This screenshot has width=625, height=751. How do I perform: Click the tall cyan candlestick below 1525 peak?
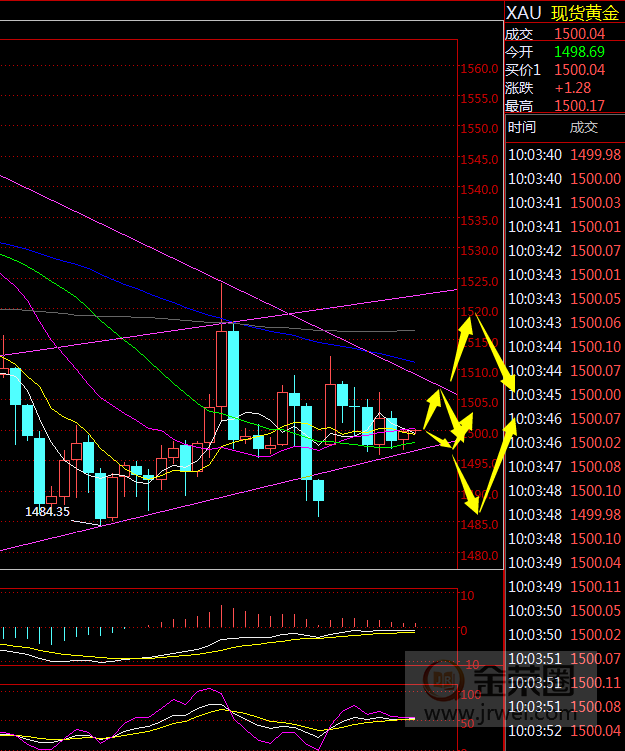click(233, 385)
